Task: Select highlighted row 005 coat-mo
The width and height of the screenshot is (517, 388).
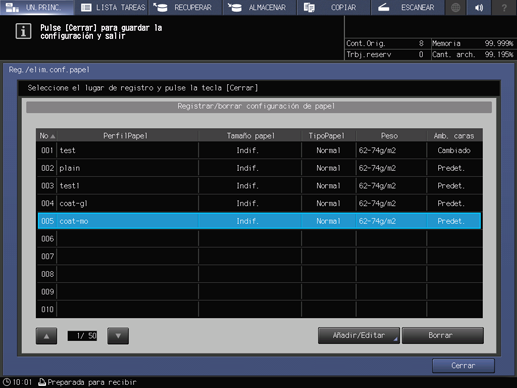Action: tap(259, 221)
